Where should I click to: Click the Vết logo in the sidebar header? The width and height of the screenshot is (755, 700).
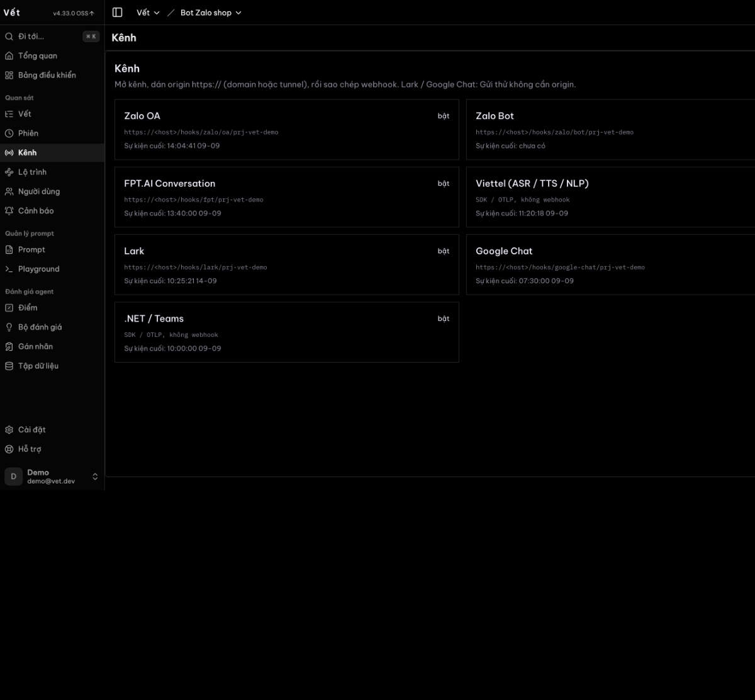pos(12,13)
